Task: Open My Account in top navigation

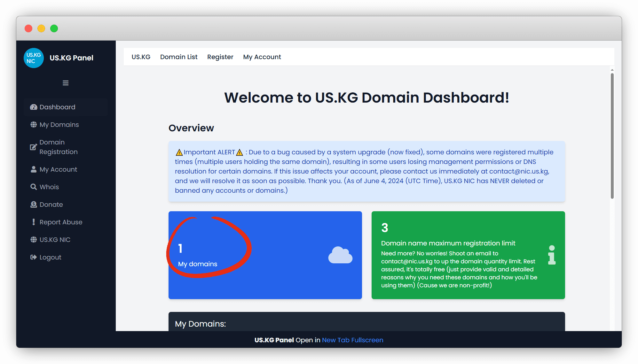Action: 262,57
